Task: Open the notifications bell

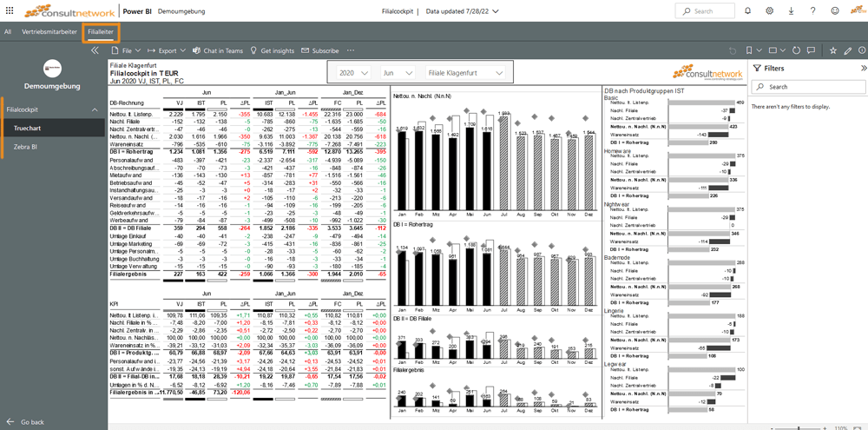Action: click(746, 11)
